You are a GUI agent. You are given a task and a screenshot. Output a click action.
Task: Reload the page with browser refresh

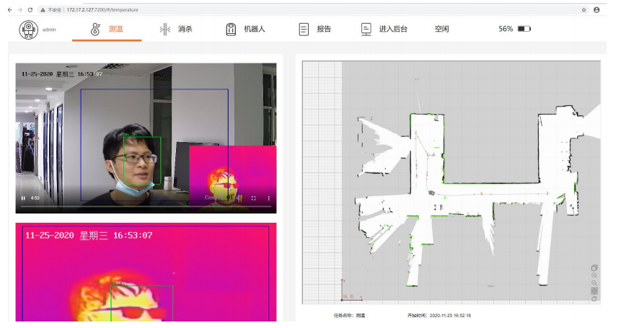[x=30, y=10]
